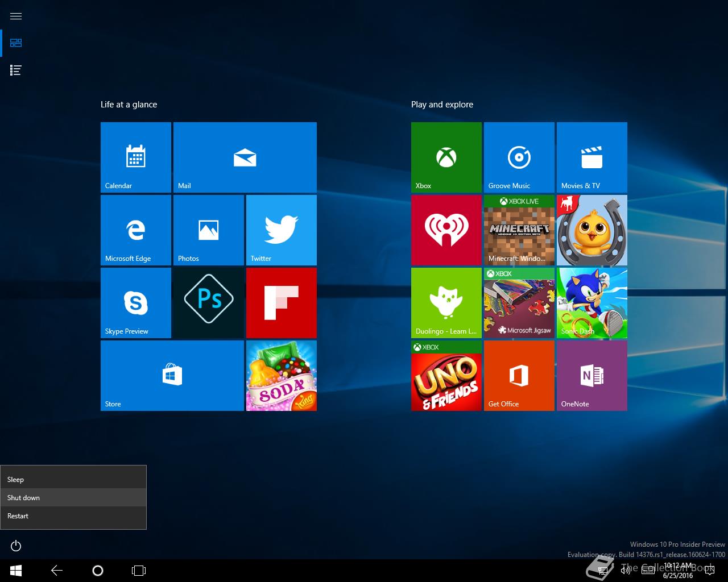This screenshot has height=582, width=728.
Task: Open Movies & TV tile
Action: 592,157
